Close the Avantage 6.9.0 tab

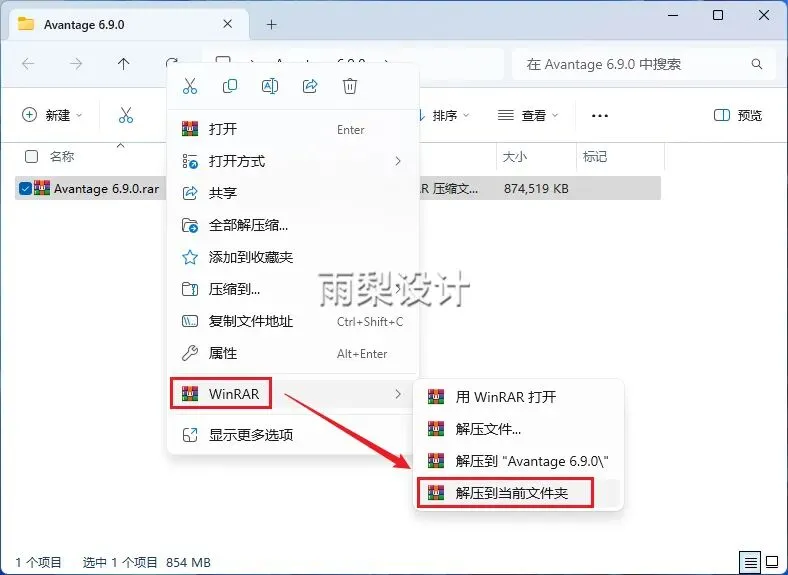coord(227,24)
